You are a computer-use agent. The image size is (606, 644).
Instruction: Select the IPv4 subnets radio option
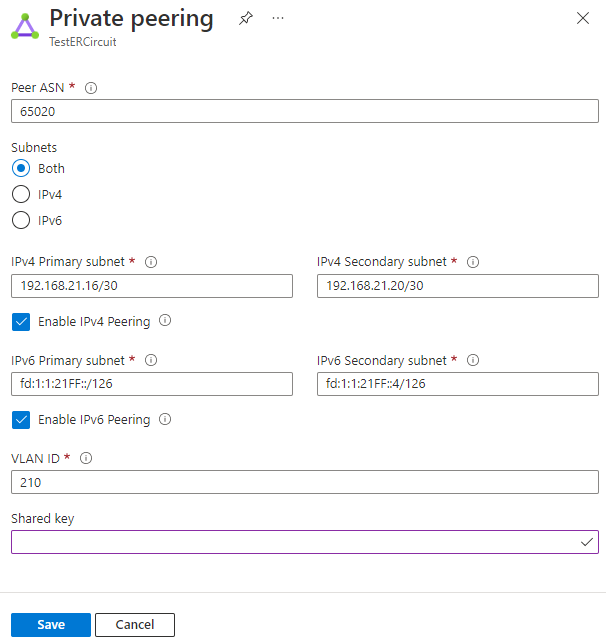click(x=20, y=194)
